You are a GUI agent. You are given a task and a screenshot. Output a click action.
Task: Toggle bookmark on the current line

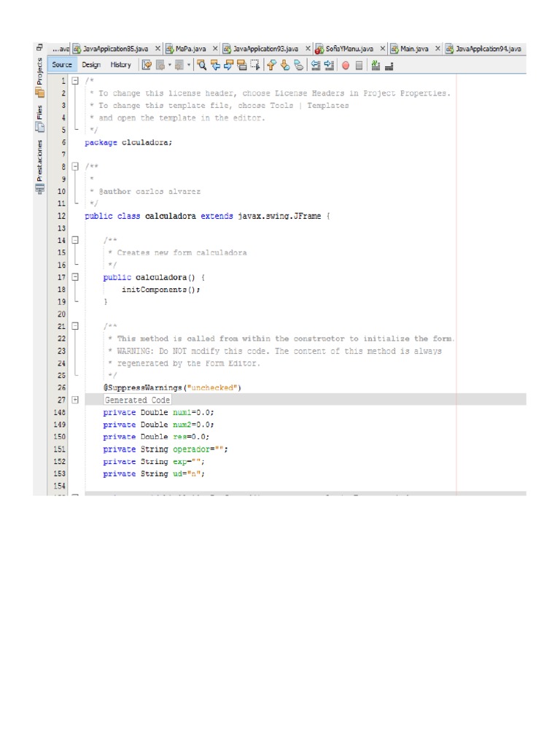click(298, 65)
